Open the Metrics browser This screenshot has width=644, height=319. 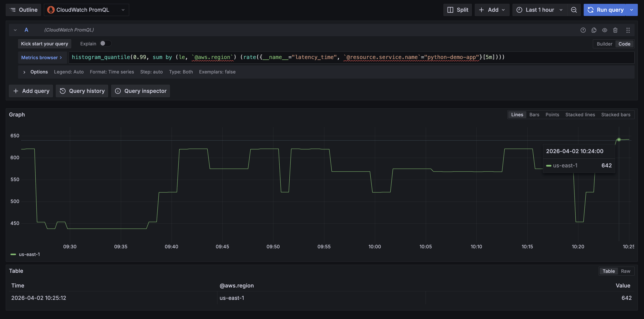(x=42, y=57)
